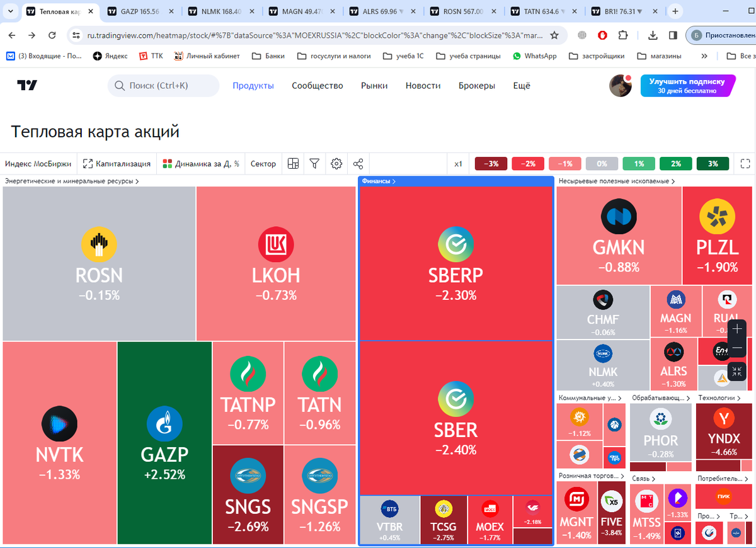
Task: Open the Индекс МосБиржи source dropdown
Action: point(38,164)
